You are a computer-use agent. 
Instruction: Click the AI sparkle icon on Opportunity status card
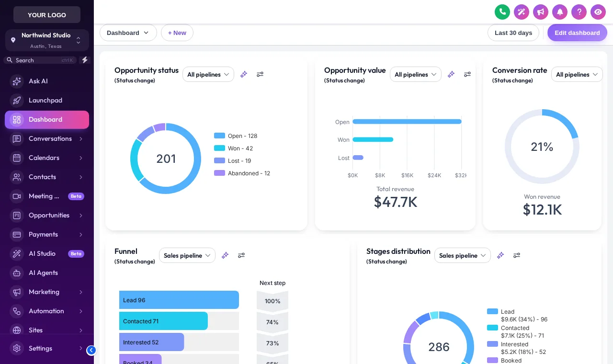coord(244,74)
